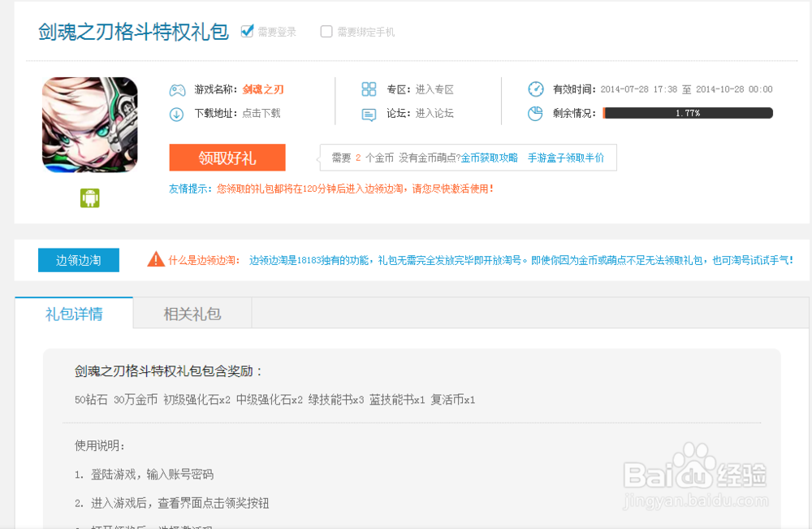
Task: Click the 1.77% progress bar
Action: (688, 113)
